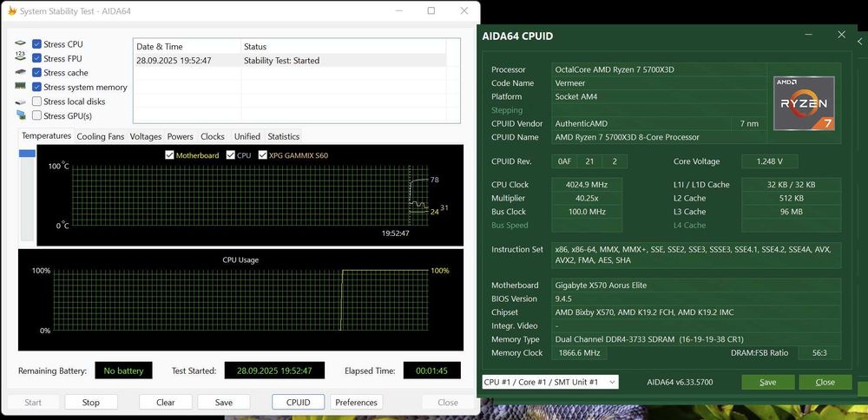Screen dimensions: 868x420
Task: Switch to the Powers tab
Action: click(x=180, y=136)
